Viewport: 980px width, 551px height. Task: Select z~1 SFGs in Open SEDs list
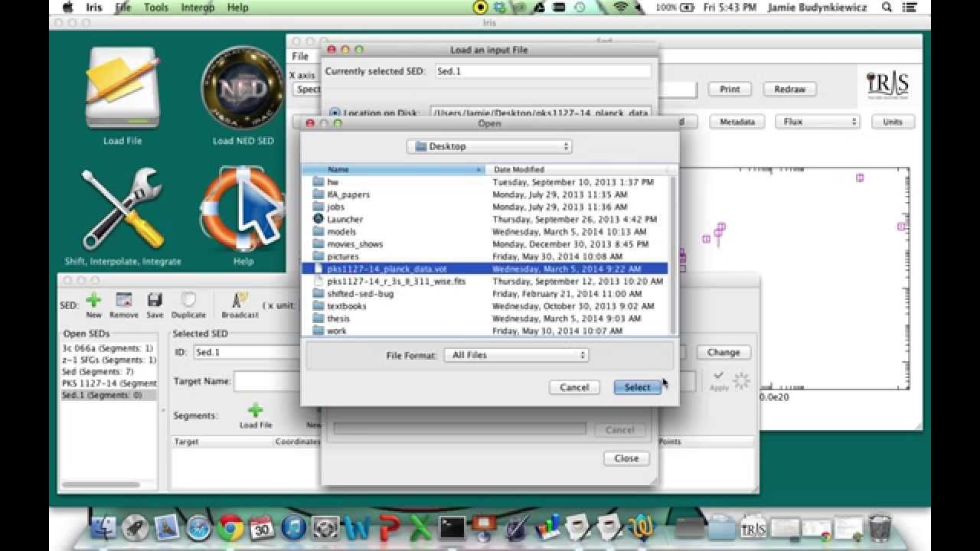click(x=109, y=360)
